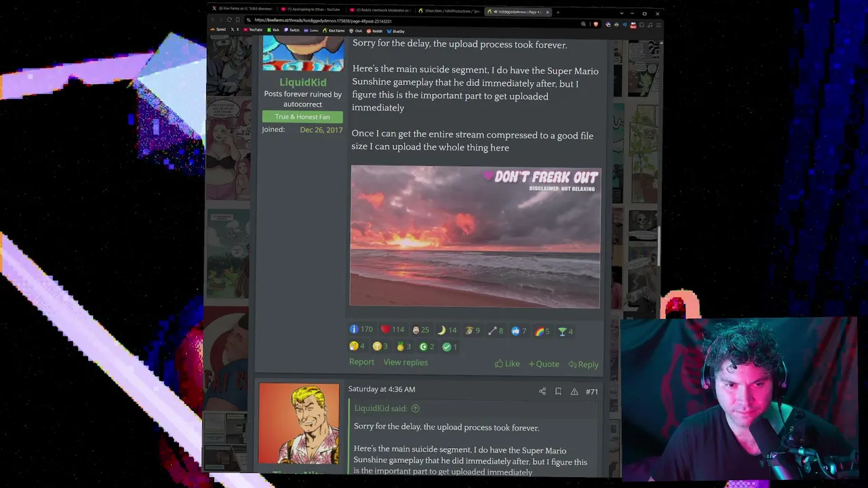Like LiquidKid's post
Image resolution: width=868 pixels, height=488 pixels.
coord(507,364)
